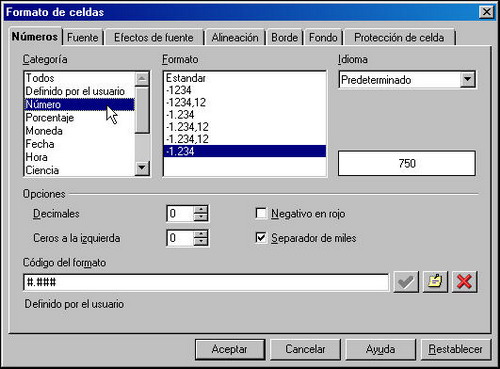Click inside the Decimales number field
This screenshot has height=369, width=500.
[180, 213]
